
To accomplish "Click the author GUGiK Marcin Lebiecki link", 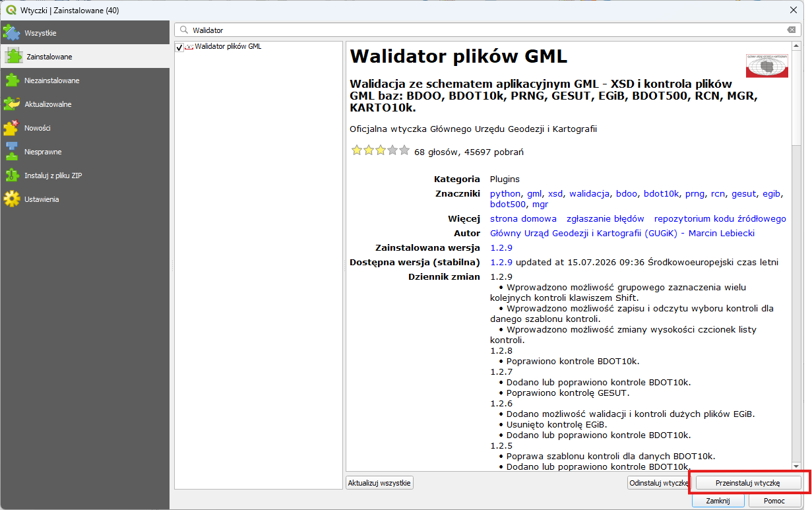I will pyautogui.click(x=622, y=233).
